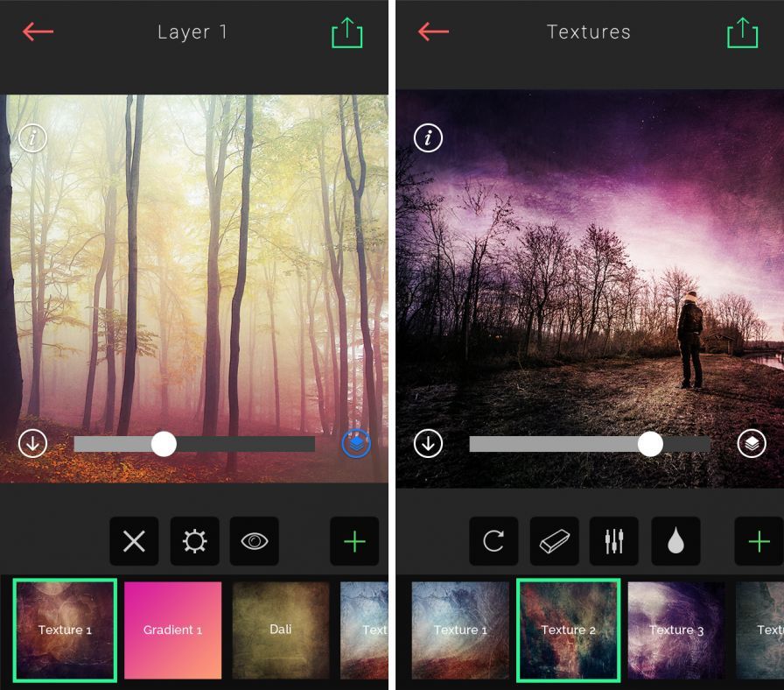Open the adjustment sliders mixer icon
The width and height of the screenshot is (784, 690).
[614, 541]
